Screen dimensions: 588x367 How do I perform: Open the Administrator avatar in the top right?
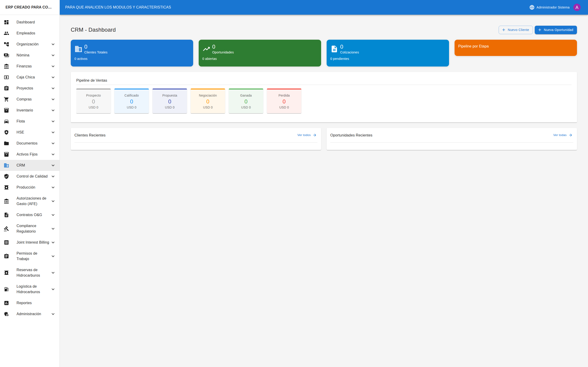[577, 7]
